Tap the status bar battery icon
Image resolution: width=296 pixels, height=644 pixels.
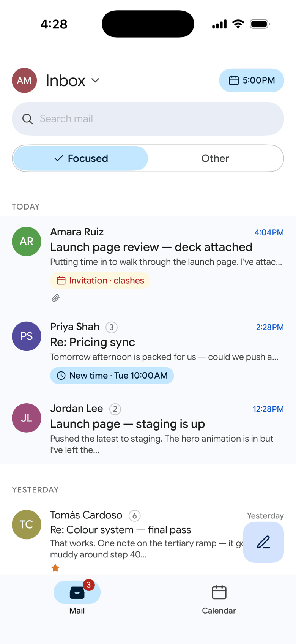click(x=260, y=24)
